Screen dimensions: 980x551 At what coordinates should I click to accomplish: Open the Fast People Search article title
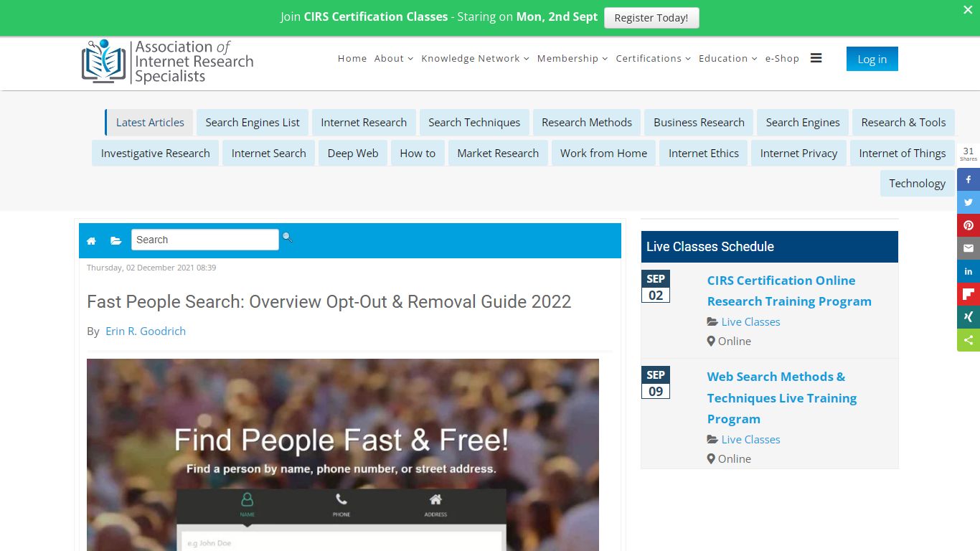pos(329,301)
